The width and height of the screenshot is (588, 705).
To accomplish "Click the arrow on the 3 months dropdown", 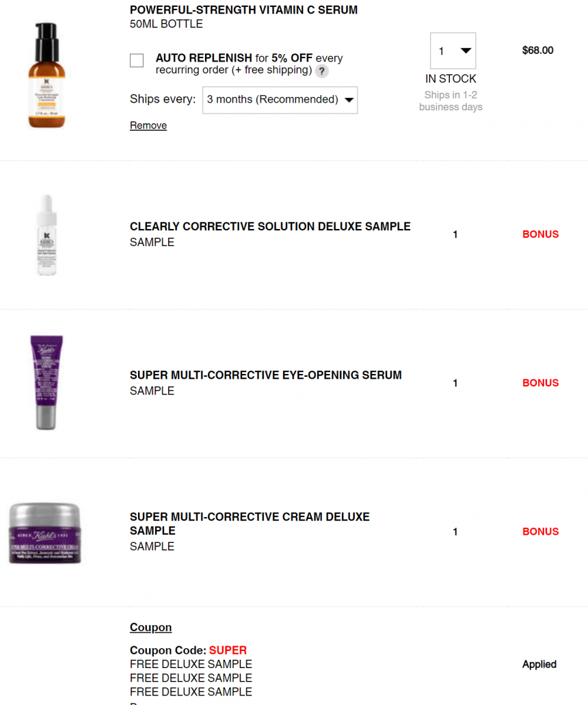I will coord(349,100).
